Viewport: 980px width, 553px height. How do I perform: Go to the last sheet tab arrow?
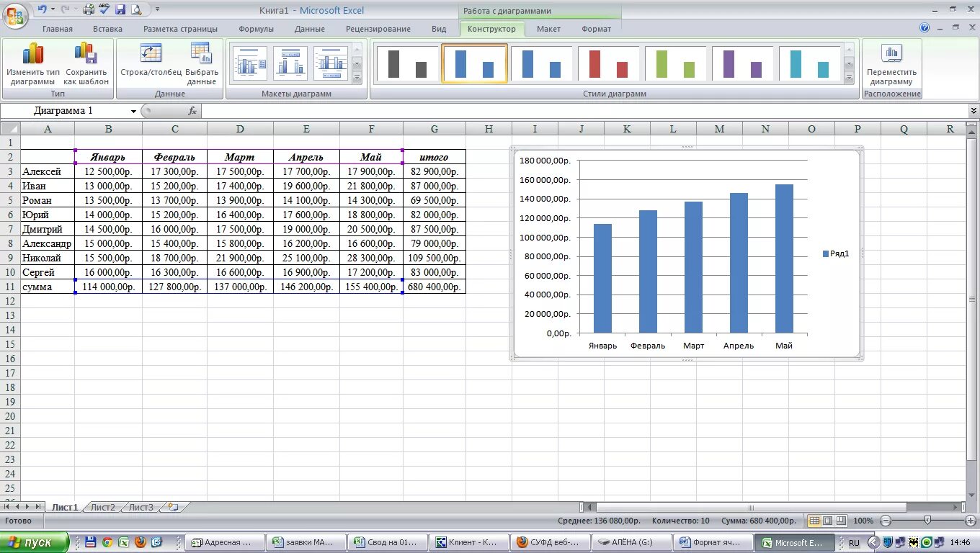coord(37,507)
